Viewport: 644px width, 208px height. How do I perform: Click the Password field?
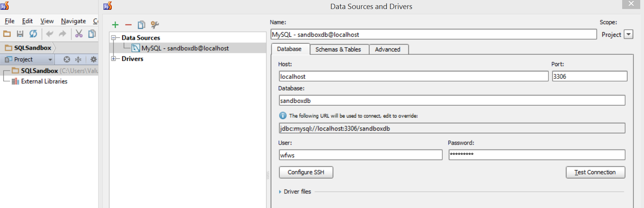coord(537,155)
